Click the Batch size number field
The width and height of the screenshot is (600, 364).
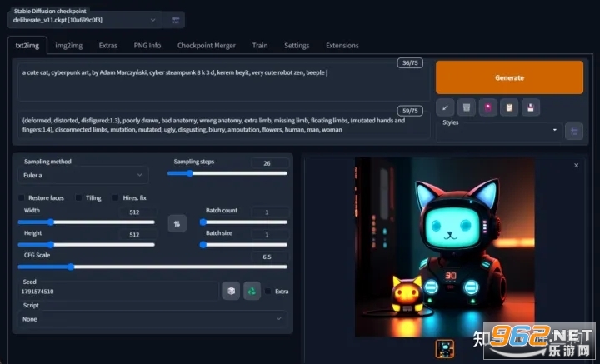pos(270,235)
